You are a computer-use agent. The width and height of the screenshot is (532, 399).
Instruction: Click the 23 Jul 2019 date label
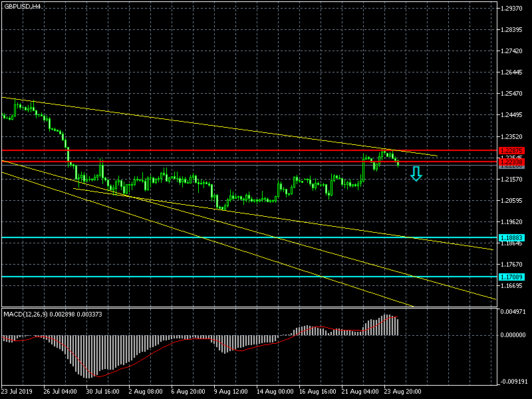[x=17, y=391]
